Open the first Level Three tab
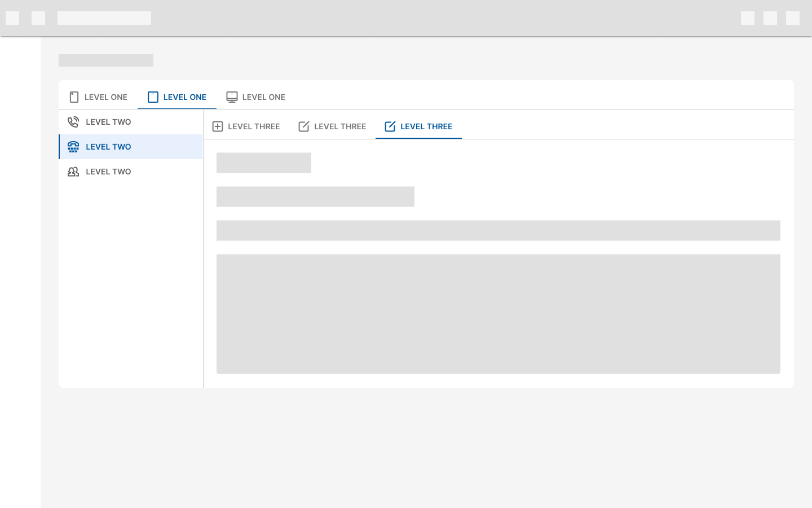 point(246,126)
